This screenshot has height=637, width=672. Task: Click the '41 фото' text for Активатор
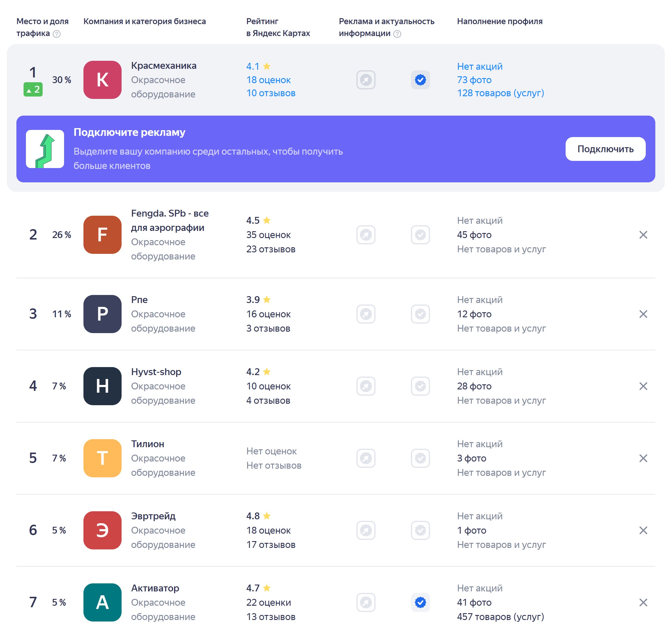pos(474,602)
